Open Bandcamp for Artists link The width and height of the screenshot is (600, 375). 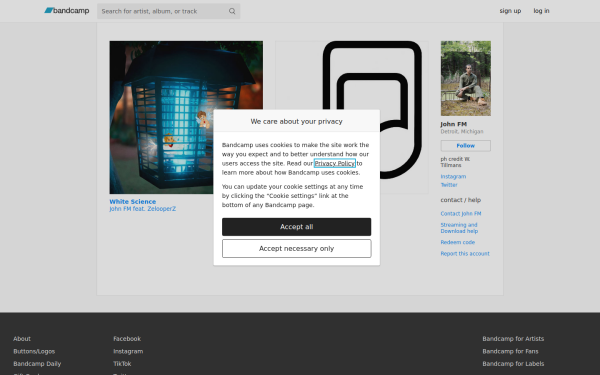click(x=513, y=339)
